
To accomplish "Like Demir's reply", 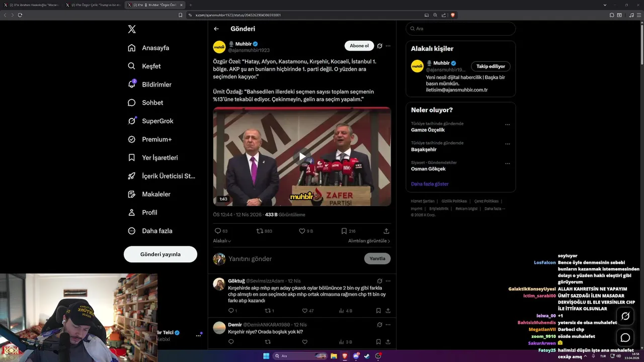I will [x=305, y=342].
